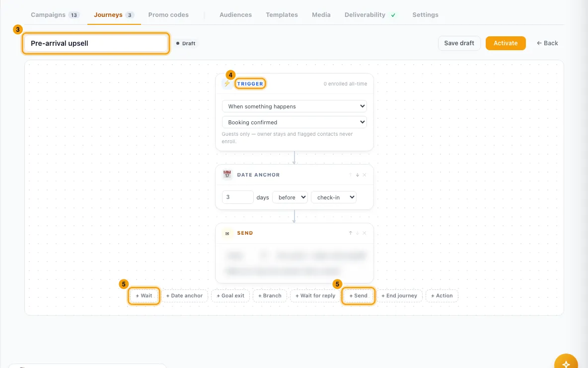
Task: Add an Action step
Action: pyautogui.click(x=442, y=295)
